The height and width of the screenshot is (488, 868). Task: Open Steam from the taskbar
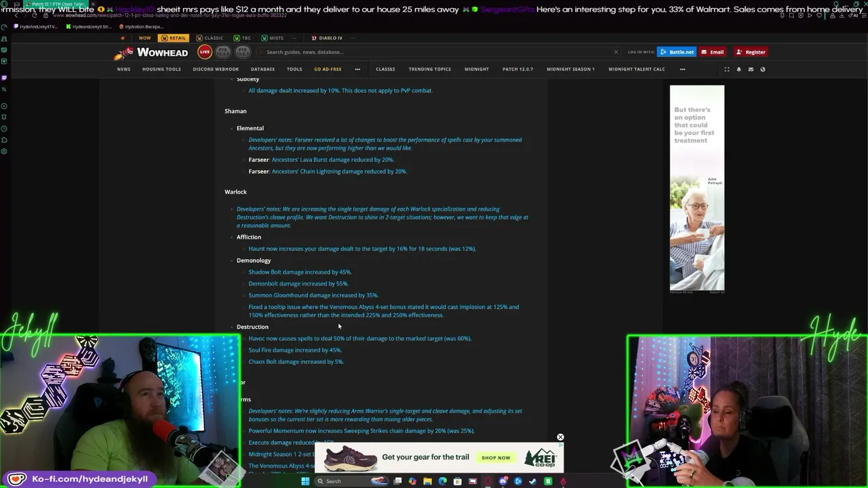tap(532, 481)
